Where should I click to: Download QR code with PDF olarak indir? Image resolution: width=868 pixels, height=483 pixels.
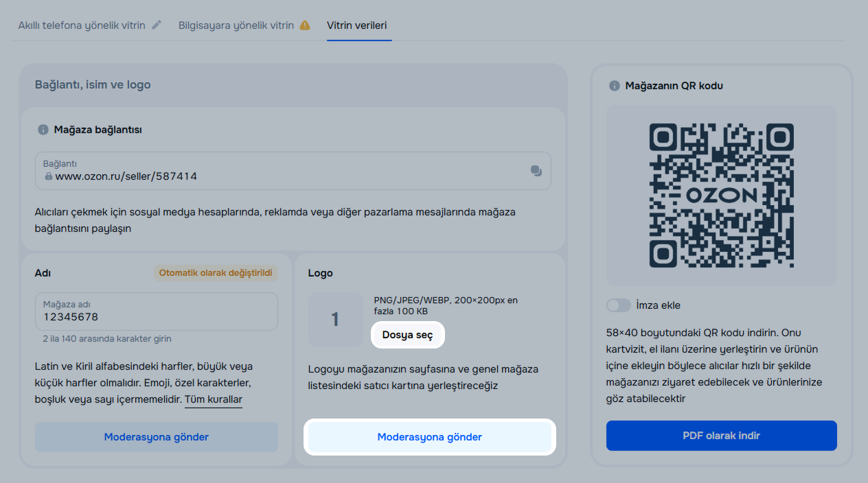721,436
